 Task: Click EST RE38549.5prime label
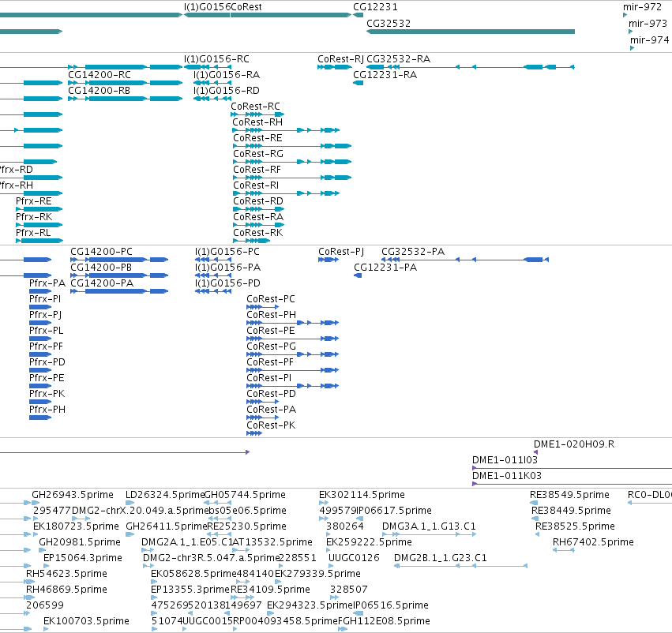point(569,495)
